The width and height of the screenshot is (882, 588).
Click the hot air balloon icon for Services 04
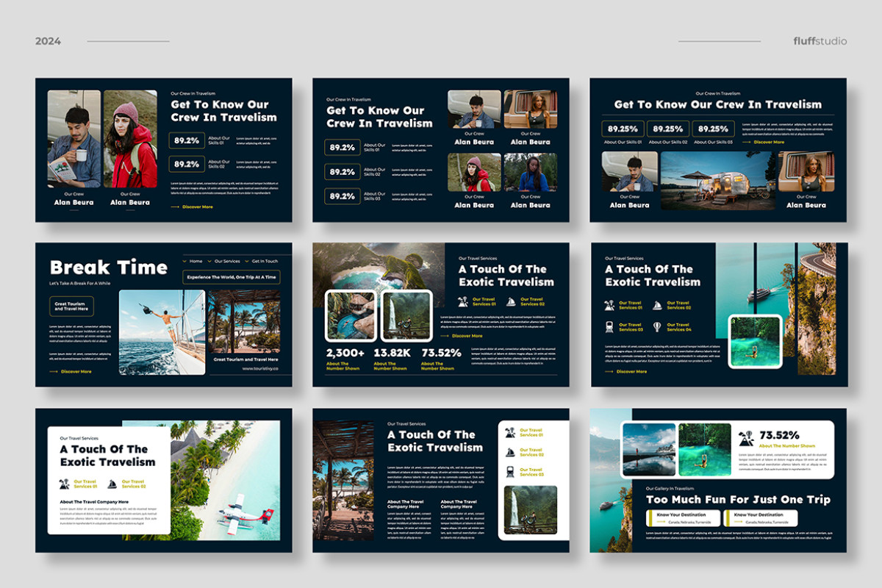click(x=657, y=327)
